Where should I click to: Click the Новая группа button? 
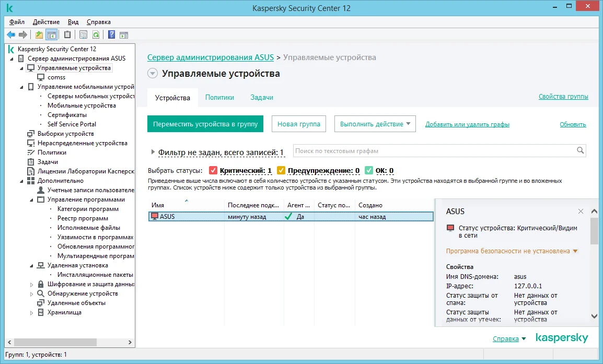[299, 124]
